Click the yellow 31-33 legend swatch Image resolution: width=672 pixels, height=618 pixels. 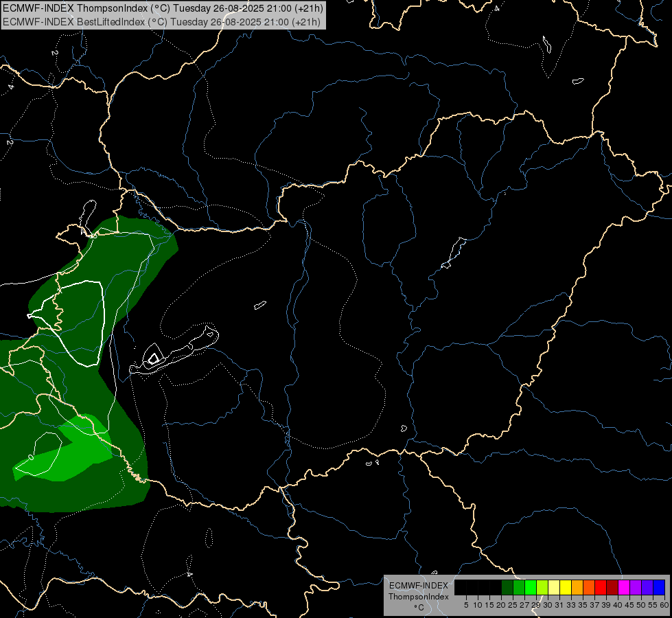566,587
